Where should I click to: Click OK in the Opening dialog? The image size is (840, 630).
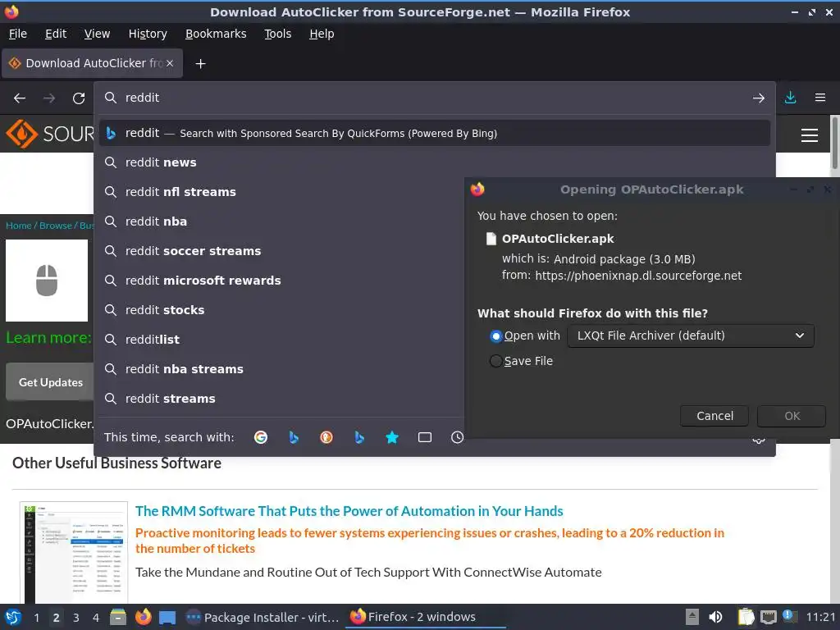coord(792,416)
